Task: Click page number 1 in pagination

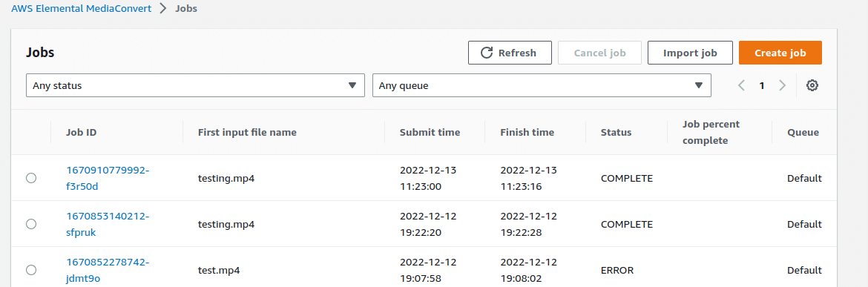Action: [762, 86]
